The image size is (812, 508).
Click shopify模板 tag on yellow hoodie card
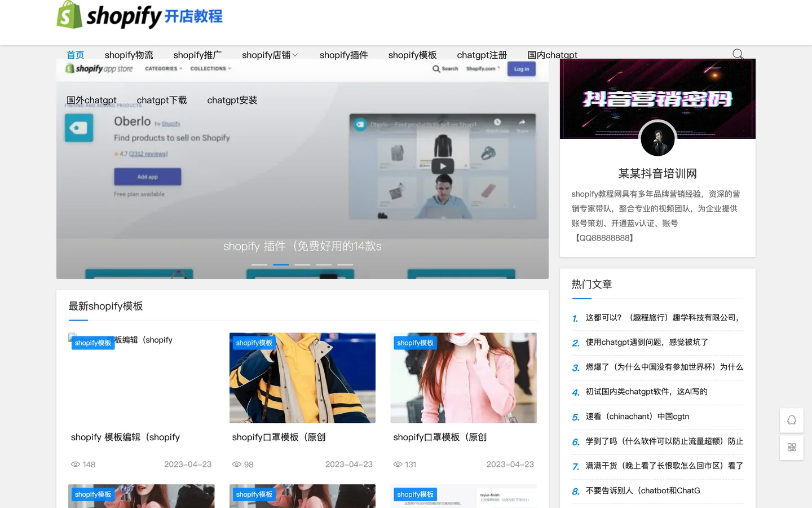254,343
